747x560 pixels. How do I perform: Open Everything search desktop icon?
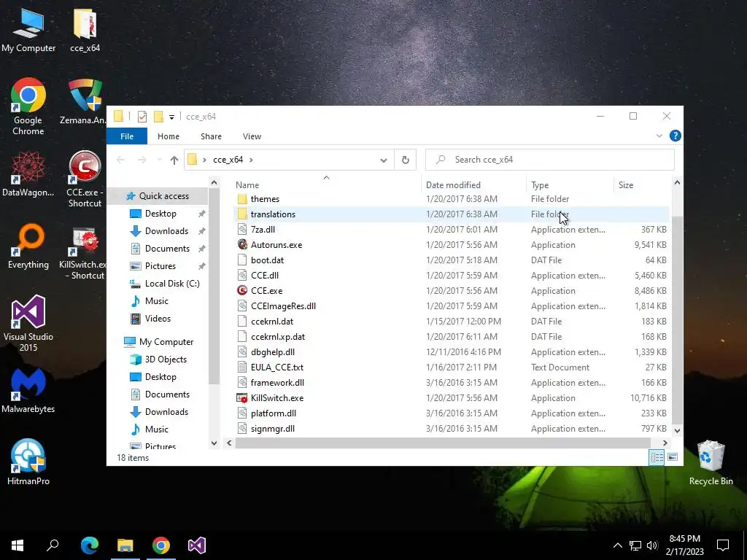click(x=28, y=246)
